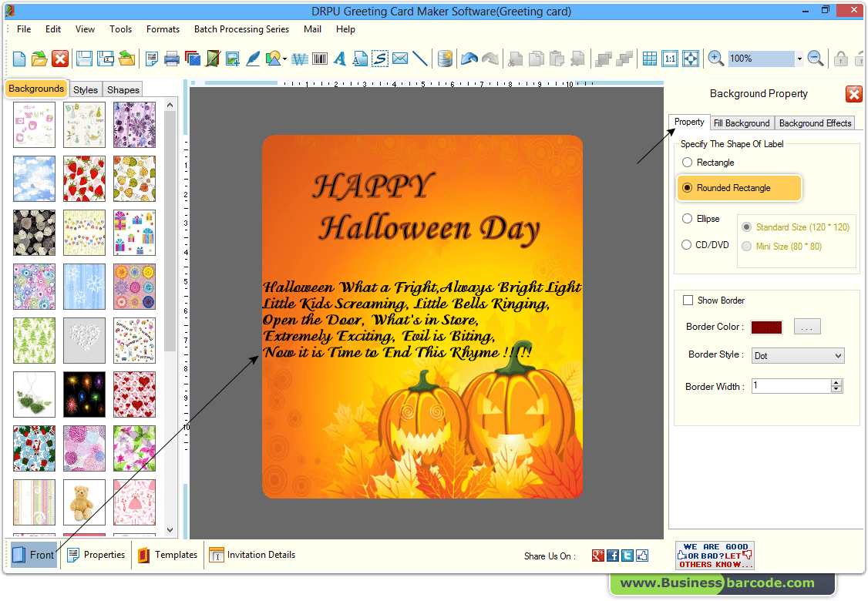Switch to the Shapes tab
This screenshot has height=601, width=868.
pos(123,89)
